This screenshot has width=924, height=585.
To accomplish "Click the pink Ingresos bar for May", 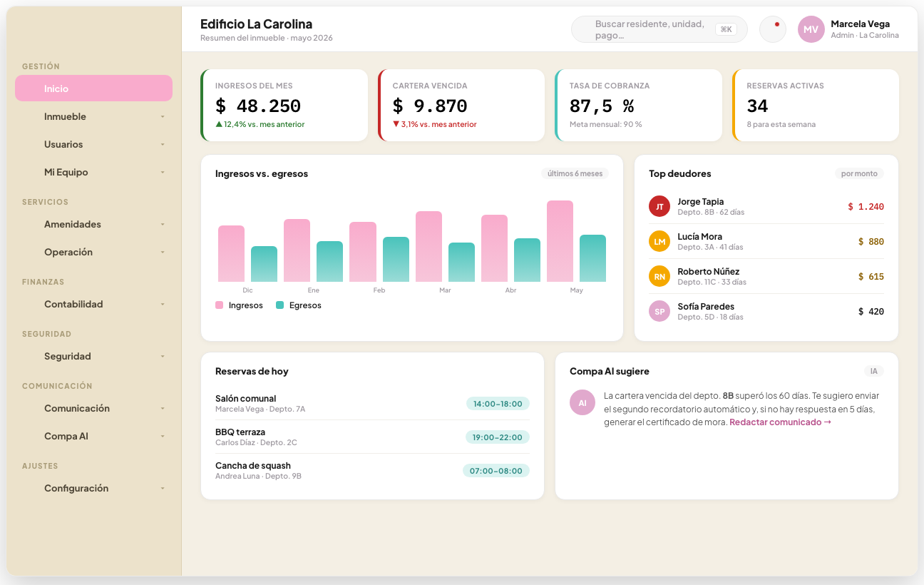I will click(560, 241).
